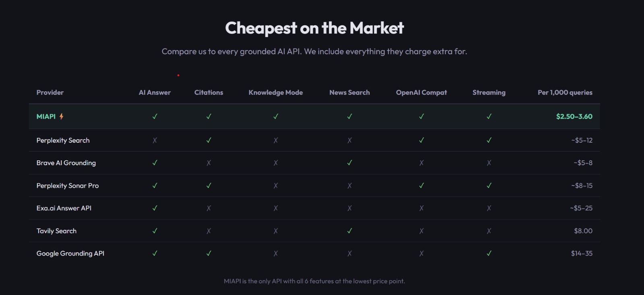Click Perplexity Sonar Pro's OpenAI Compat checkmark
Screen dimensions: 644x295
tap(421, 186)
